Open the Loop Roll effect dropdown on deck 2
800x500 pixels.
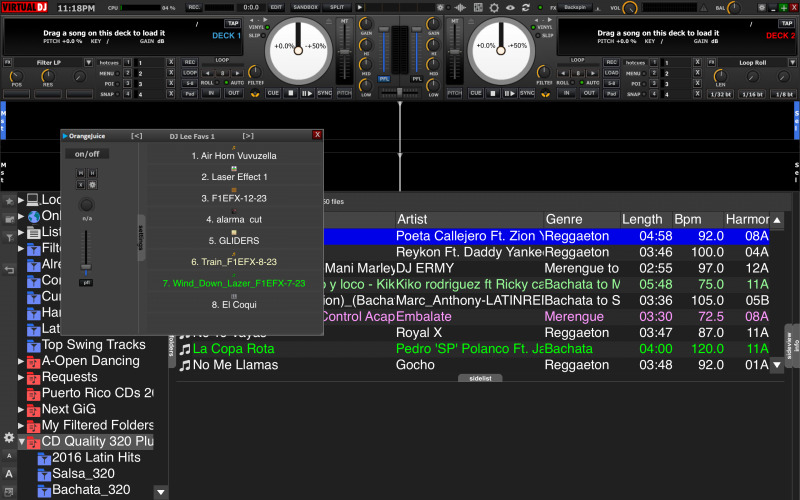pyautogui.click(x=792, y=62)
